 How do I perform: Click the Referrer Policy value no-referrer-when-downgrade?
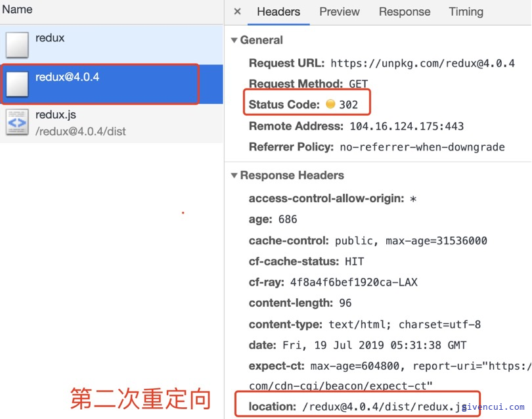[x=422, y=147]
